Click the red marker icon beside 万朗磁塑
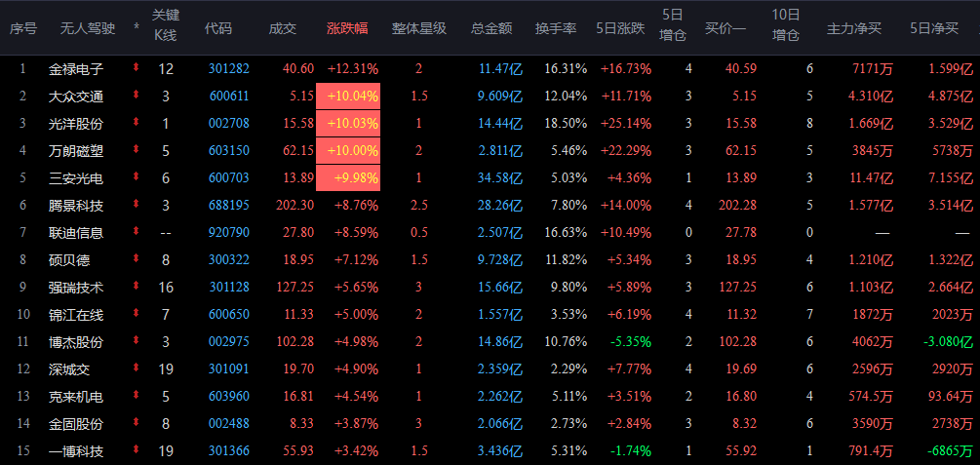Screen dimensions: 980x465 [137, 150]
